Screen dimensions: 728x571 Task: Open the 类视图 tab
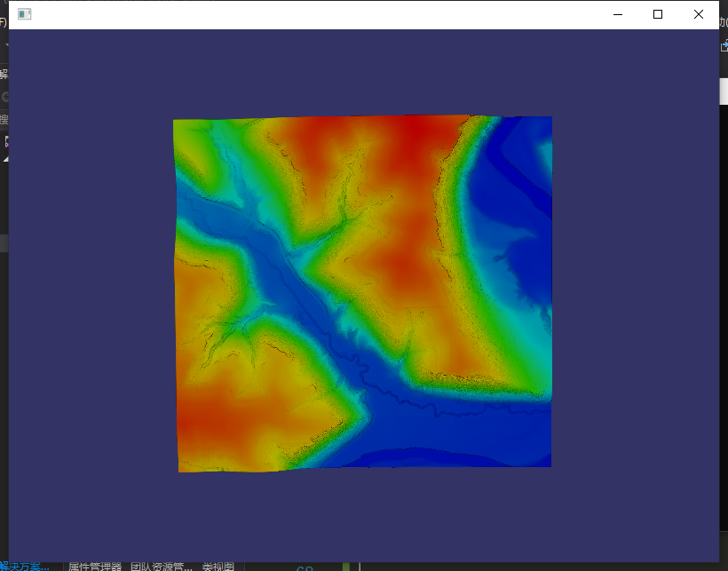click(x=218, y=565)
